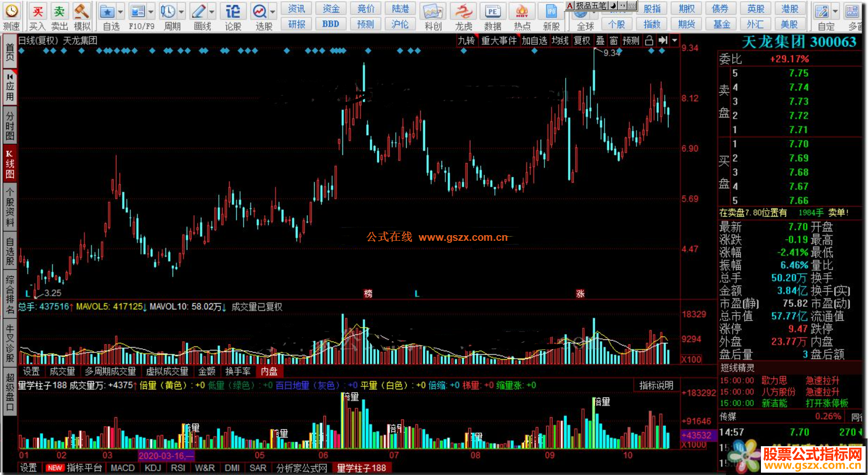This screenshot has height=475, width=868.
Task: Launch the 模拟 simulated trading gavel icon
Action: 82,11
